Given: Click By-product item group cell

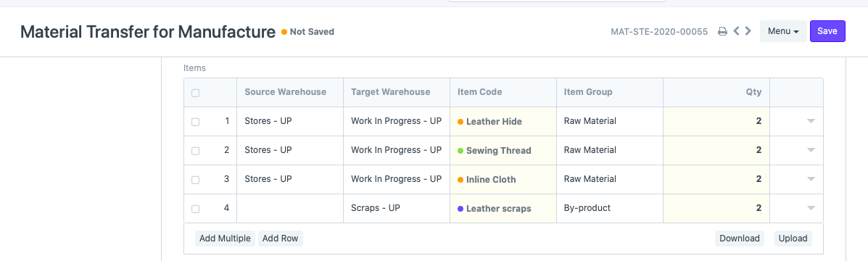Looking at the screenshot, I should (x=610, y=209).
